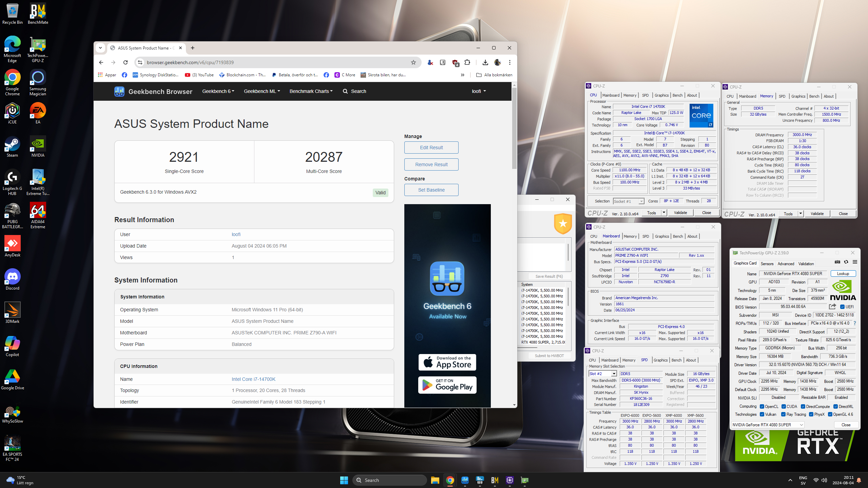Viewport: 868px width, 488px height.
Task: Open 3DMark desktop shortcut
Action: [x=12, y=313]
